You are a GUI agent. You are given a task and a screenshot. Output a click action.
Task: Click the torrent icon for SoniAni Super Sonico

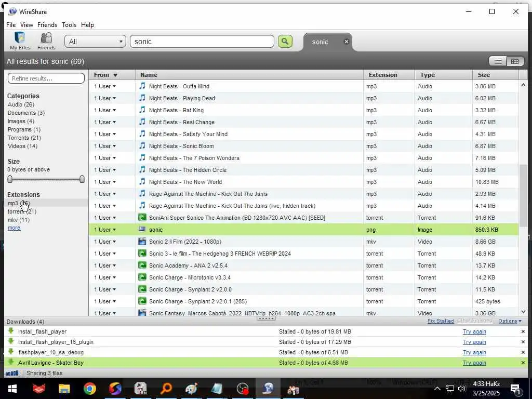tap(142, 218)
